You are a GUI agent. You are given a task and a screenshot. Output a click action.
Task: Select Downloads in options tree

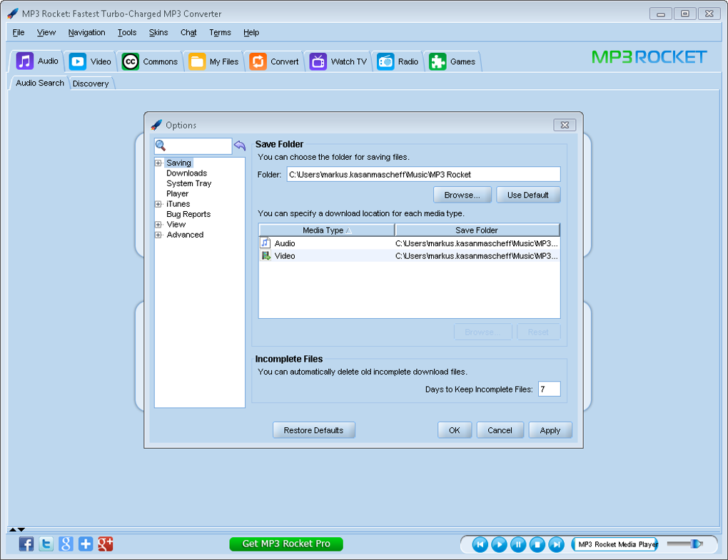tap(187, 173)
